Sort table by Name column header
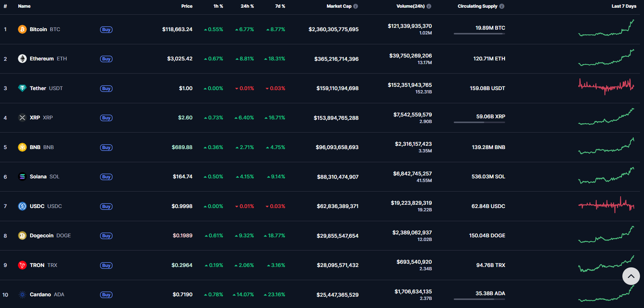The height and width of the screenshot is (308, 644). pyautogui.click(x=24, y=6)
